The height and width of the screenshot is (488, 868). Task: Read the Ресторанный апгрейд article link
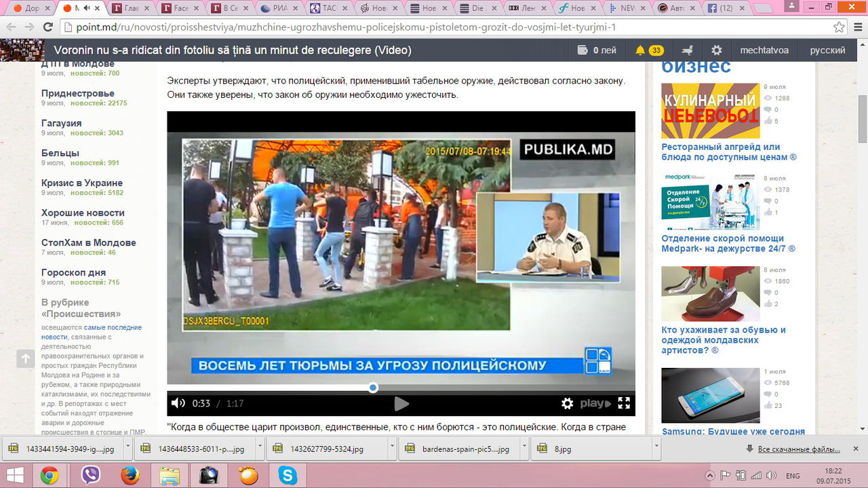pos(729,152)
